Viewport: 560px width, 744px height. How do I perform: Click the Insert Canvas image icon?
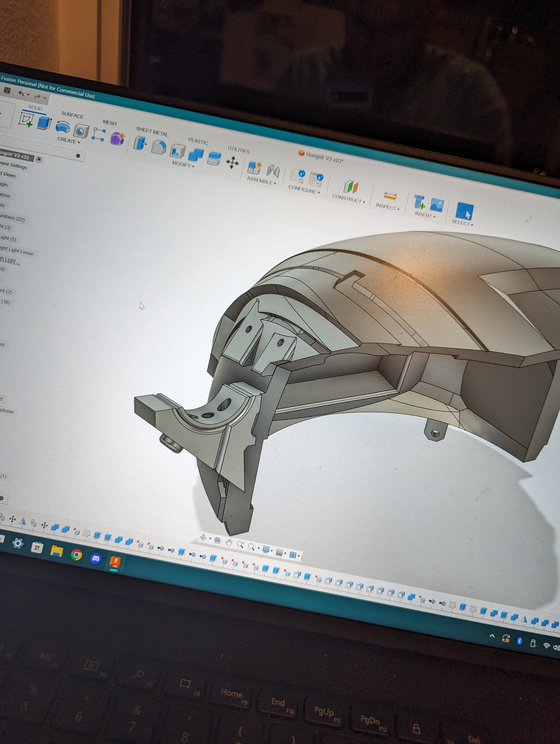point(437,206)
